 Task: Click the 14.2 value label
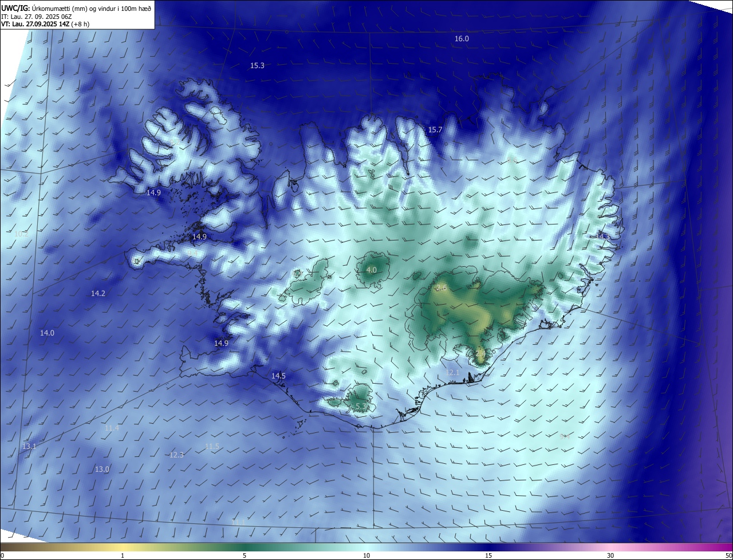[x=98, y=294]
